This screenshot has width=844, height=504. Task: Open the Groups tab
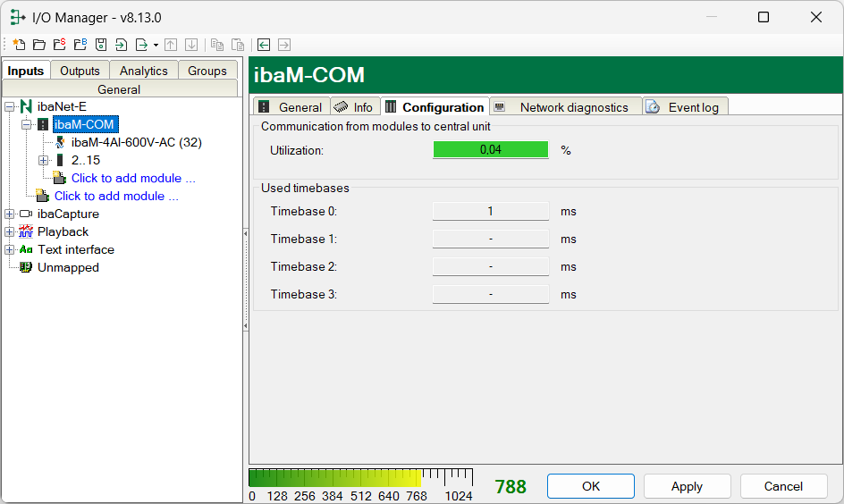click(207, 71)
